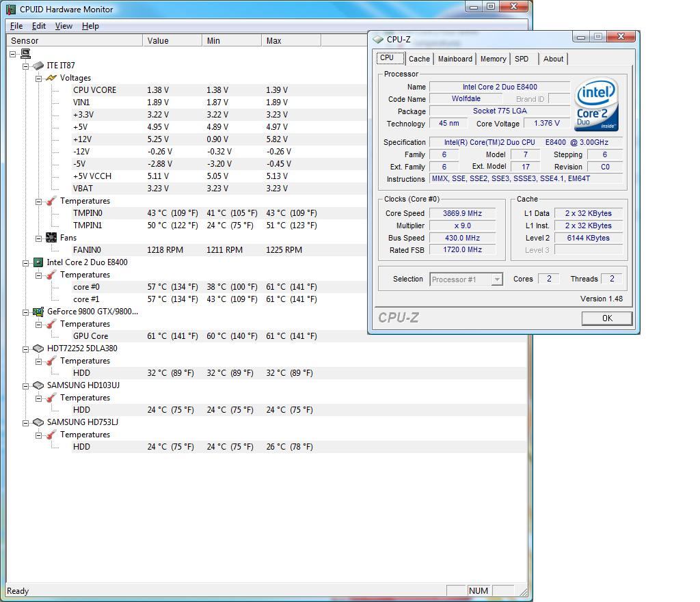This screenshot has height=602, width=700.
Task: Click the Fans icon
Action: [x=51, y=238]
